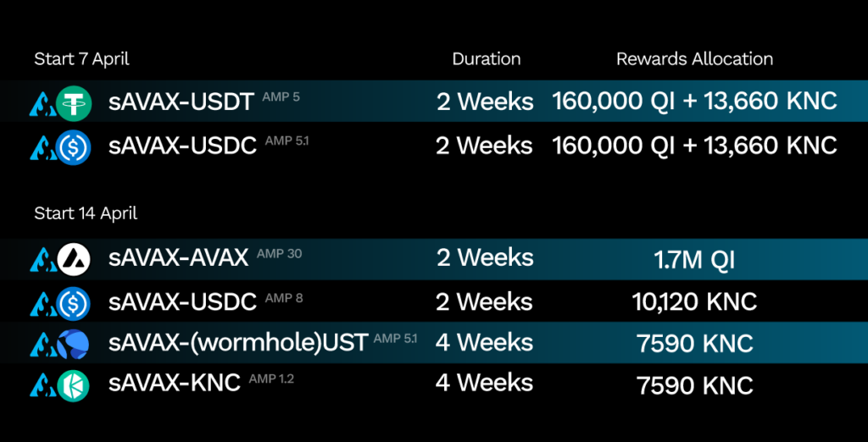Click the USDC icon in the AMP 8 row
Image resolution: width=868 pixels, height=442 pixels.
73,303
